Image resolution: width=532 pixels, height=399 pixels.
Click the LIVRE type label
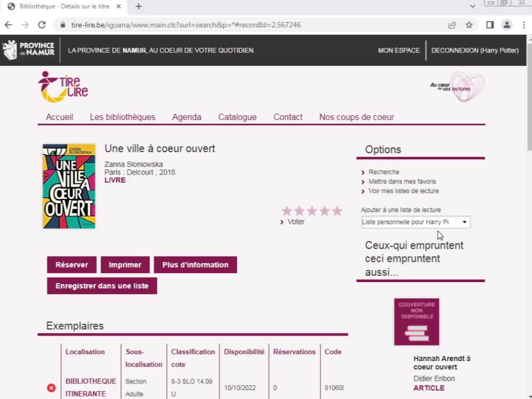tap(115, 180)
